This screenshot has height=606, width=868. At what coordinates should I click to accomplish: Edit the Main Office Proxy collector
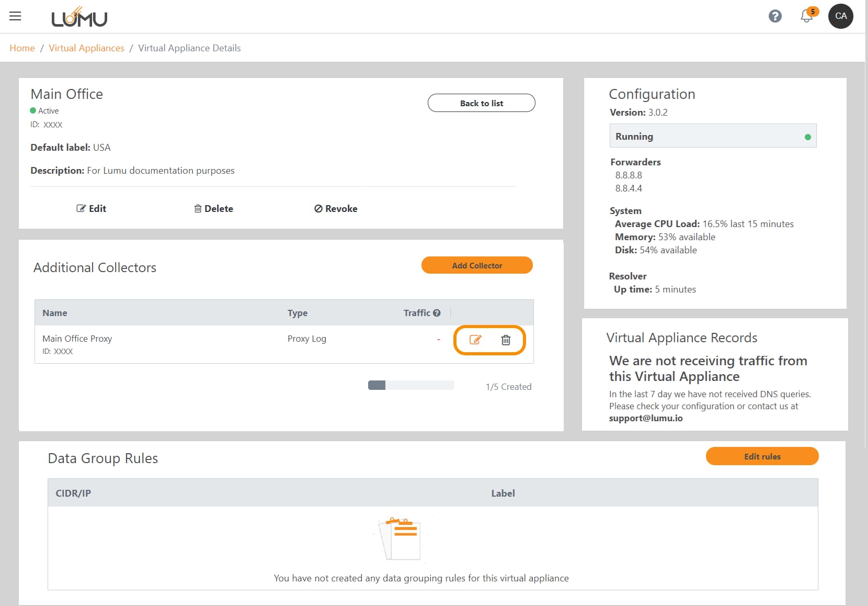click(475, 340)
